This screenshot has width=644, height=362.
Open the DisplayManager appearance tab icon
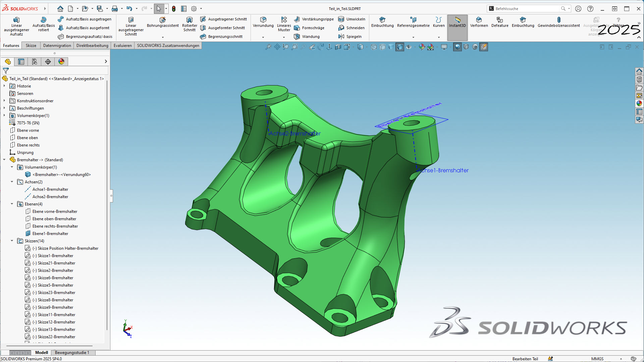coord(61,62)
